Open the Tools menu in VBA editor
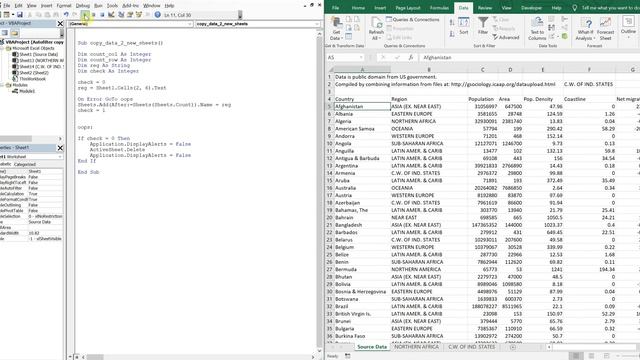The width and height of the screenshot is (640, 360). pos(112,6)
